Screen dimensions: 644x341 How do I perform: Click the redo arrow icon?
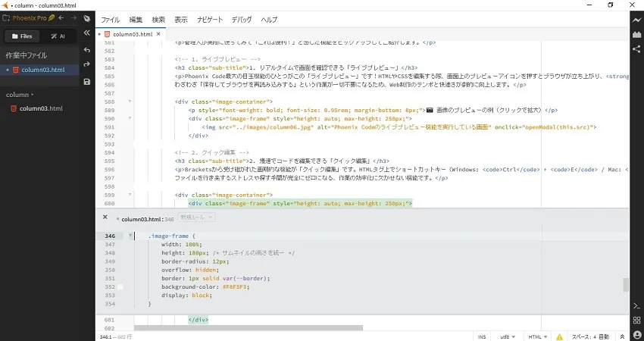[x=86, y=64]
